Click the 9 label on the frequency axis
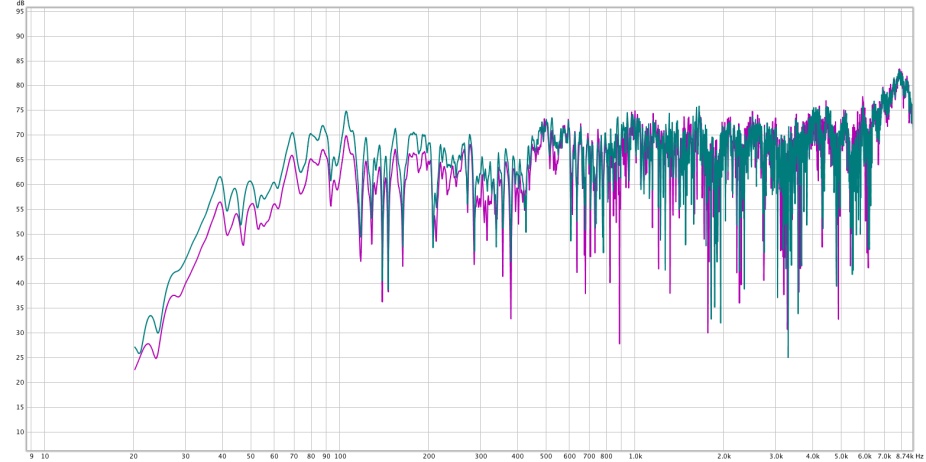The image size is (926, 462). (x=31, y=456)
